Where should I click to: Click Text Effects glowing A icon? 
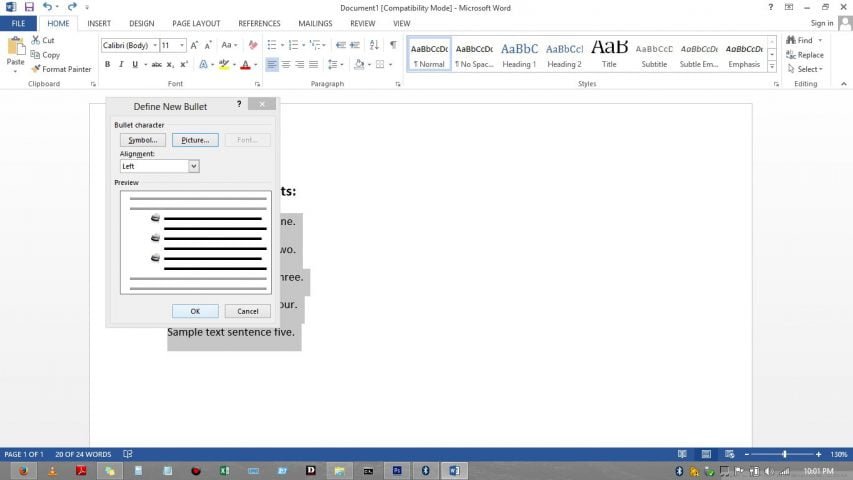click(203, 64)
